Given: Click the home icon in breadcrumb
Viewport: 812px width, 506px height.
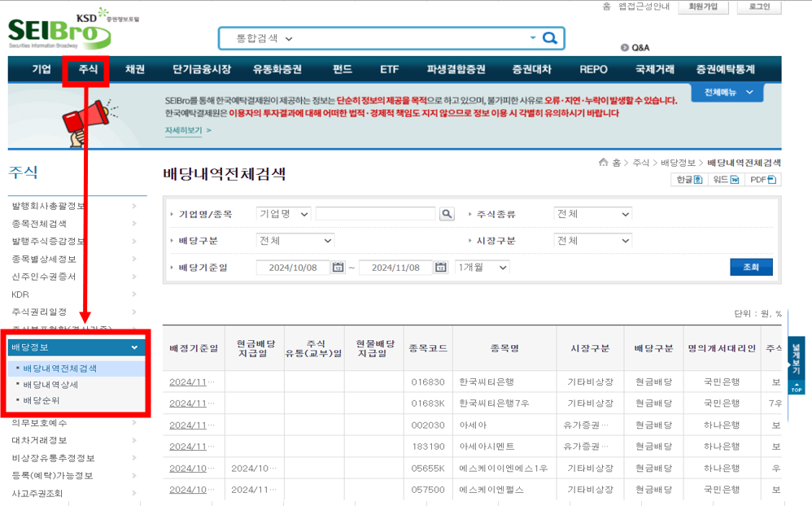Looking at the screenshot, I should pos(603,163).
